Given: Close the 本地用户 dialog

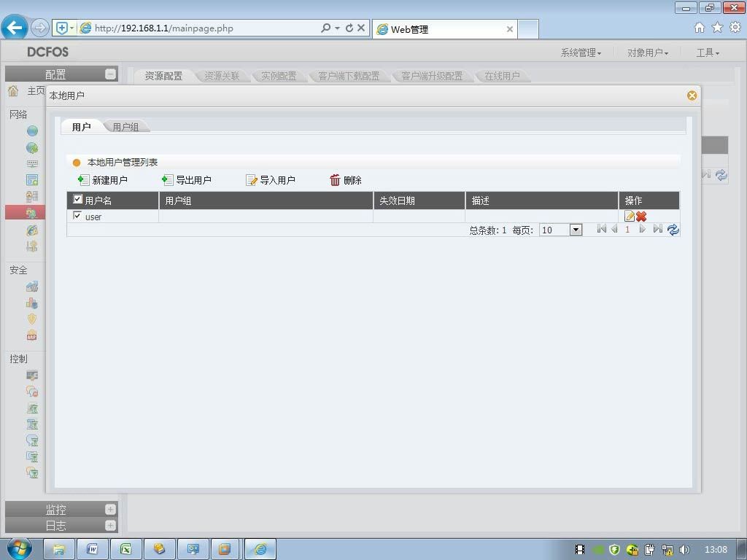Looking at the screenshot, I should 692,96.
